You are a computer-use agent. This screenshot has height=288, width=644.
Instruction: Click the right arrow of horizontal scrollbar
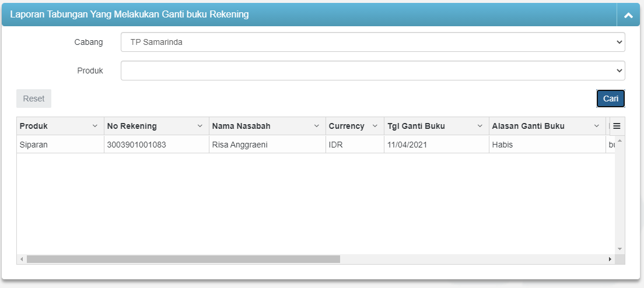pos(610,259)
